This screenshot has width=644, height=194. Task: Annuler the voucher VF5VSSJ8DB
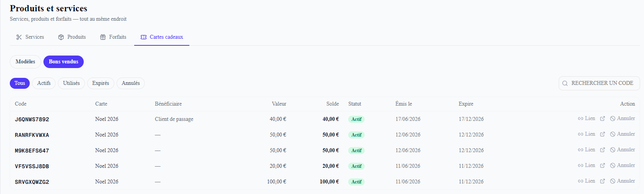point(622,165)
